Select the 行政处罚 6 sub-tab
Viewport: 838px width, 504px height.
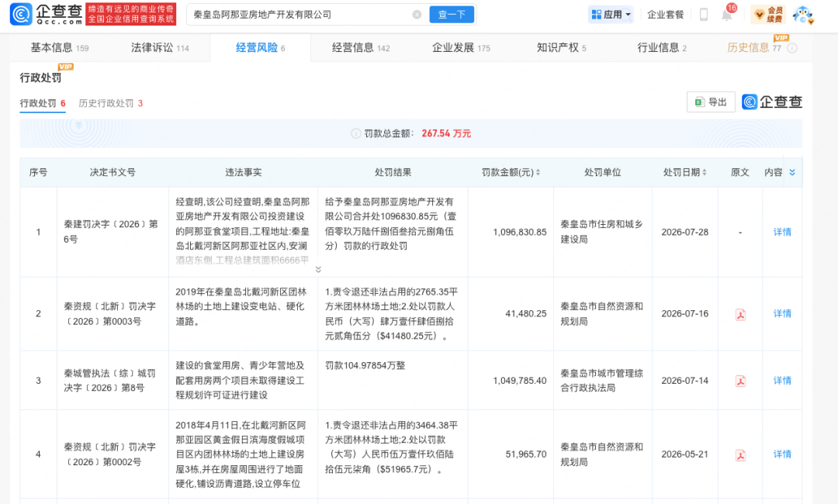coord(43,103)
